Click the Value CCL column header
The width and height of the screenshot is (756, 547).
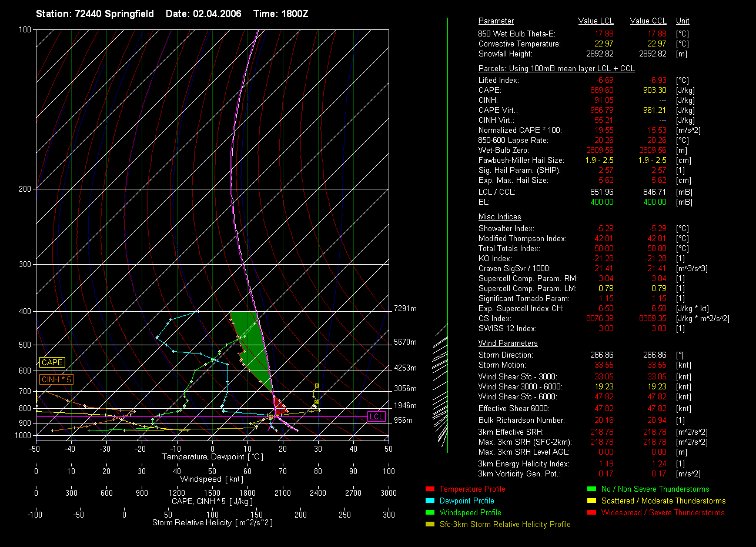point(648,21)
